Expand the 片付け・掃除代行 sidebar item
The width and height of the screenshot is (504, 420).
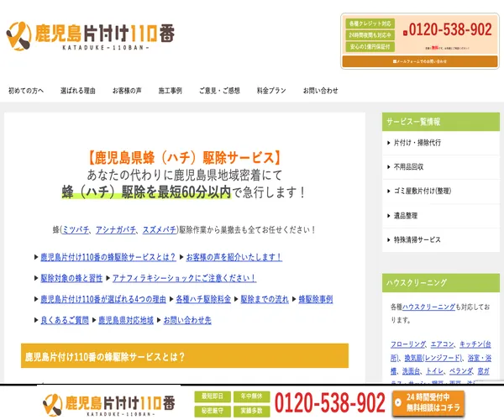417,143
